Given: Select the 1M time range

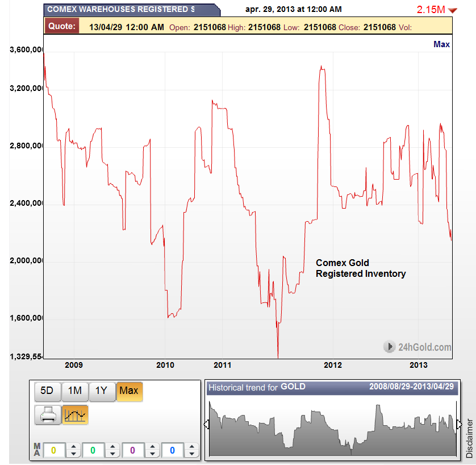Looking at the screenshot, I should point(74,391).
